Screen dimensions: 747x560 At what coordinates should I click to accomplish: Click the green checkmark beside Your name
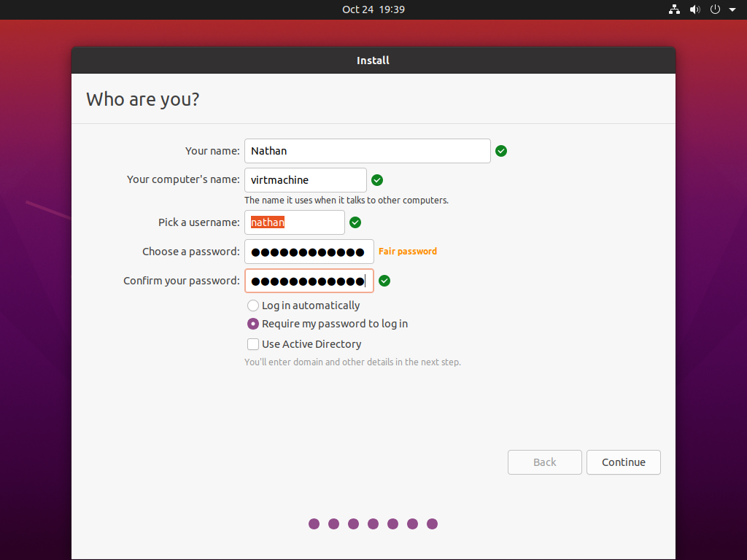tap(501, 151)
